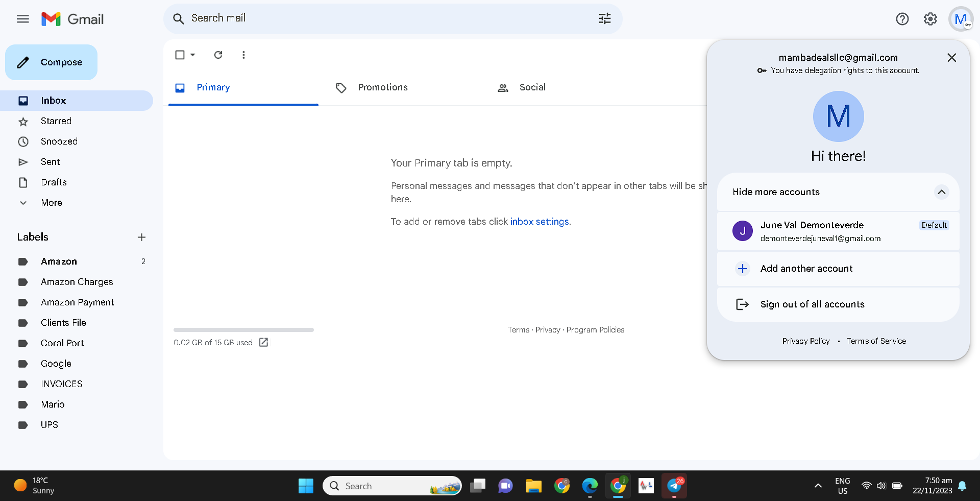Open the Privacy link in footer
The image size is (980, 501).
click(x=548, y=330)
